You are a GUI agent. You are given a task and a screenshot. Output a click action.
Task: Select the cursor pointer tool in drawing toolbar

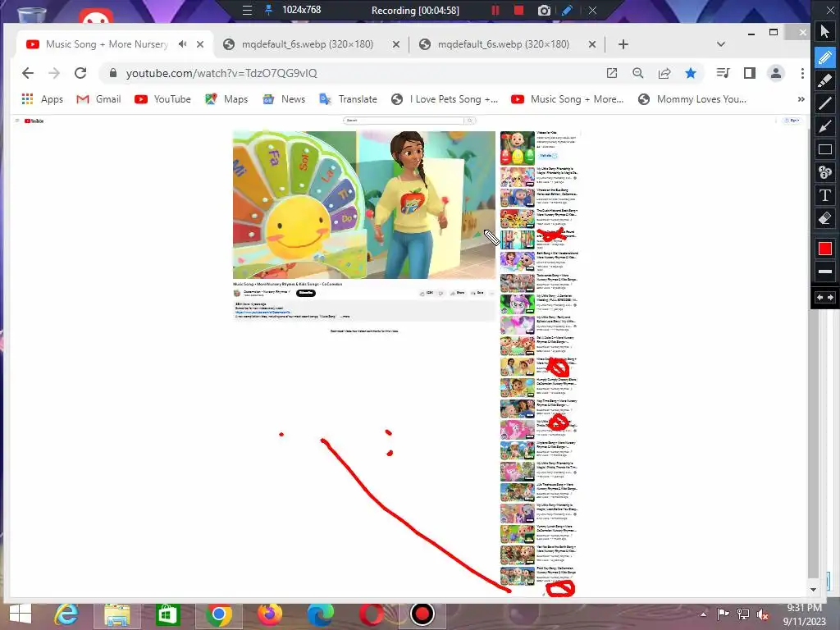point(825,32)
